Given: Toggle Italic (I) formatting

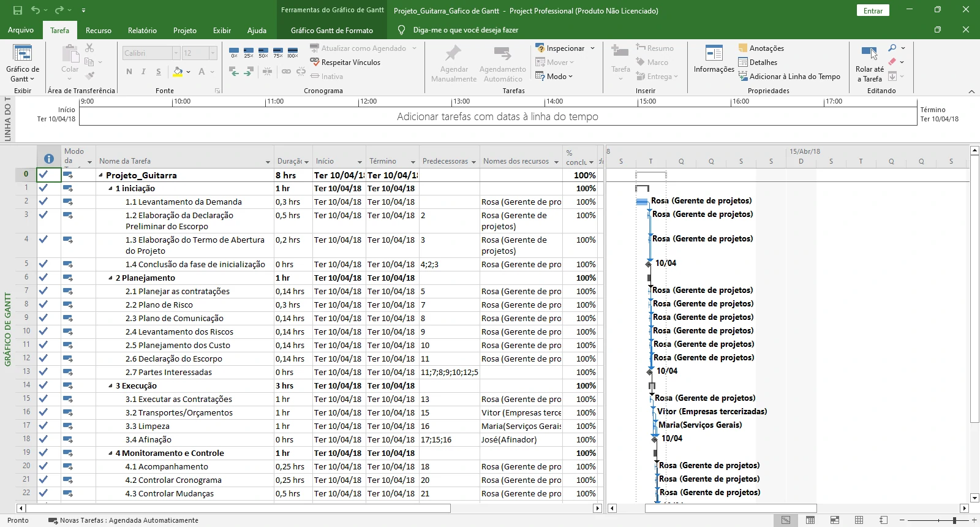Looking at the screenshot, I should (x=144, y=72).
